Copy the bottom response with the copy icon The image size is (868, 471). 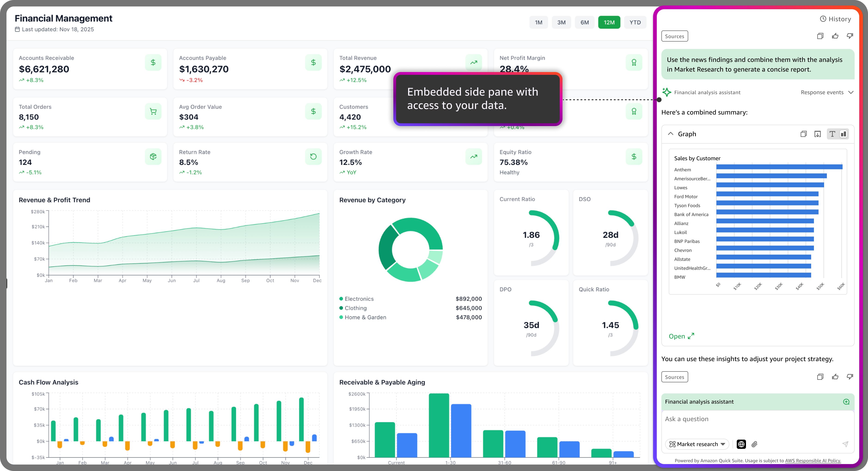point(820,377)
